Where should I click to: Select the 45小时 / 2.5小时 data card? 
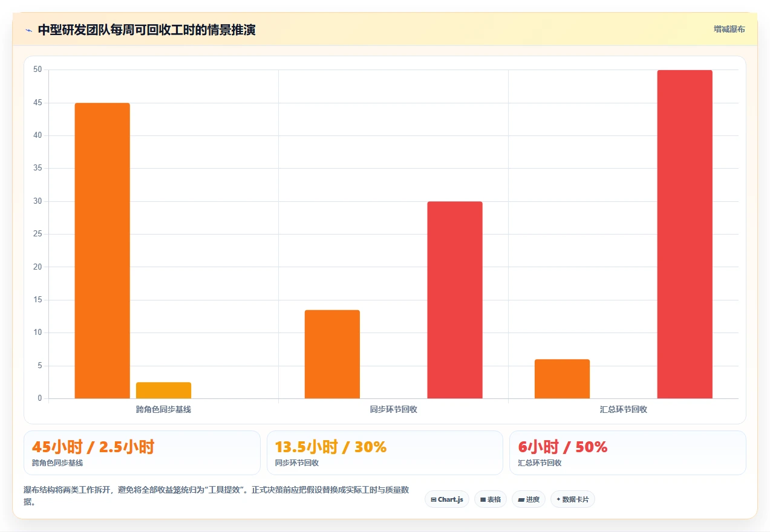click(x=142, y=453)
